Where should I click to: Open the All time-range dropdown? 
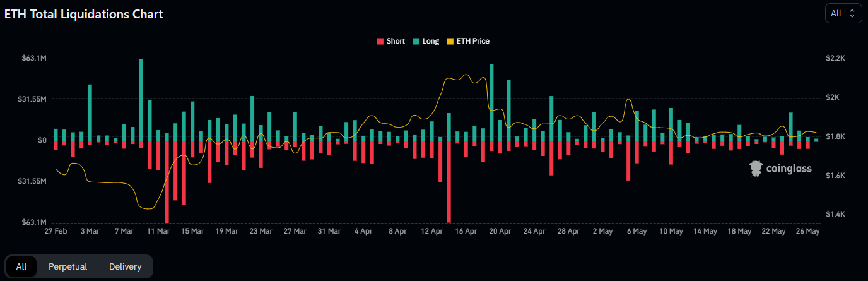coord(843,13)
